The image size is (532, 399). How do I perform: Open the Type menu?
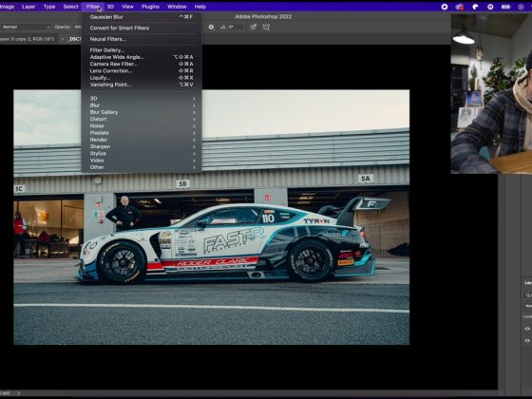pos(49,7)
